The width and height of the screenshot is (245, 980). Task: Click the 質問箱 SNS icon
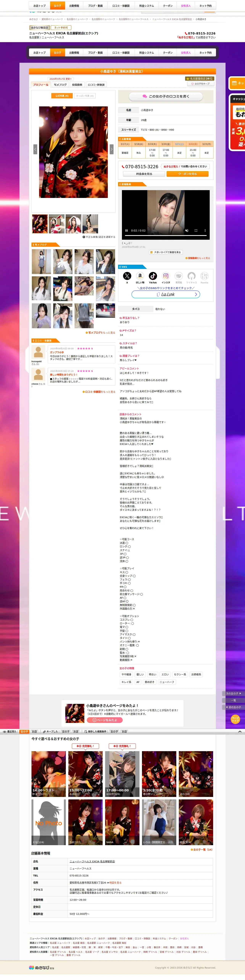(179, 276)
